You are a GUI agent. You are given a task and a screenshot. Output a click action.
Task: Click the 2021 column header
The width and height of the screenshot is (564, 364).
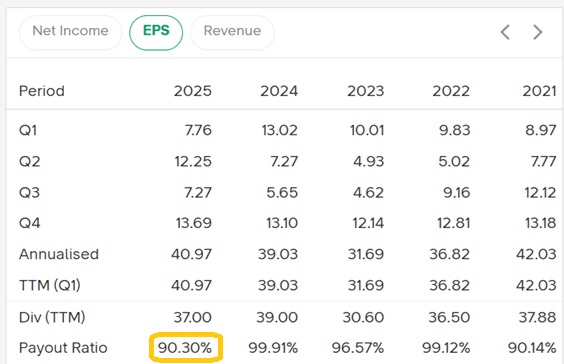(540, 91)
